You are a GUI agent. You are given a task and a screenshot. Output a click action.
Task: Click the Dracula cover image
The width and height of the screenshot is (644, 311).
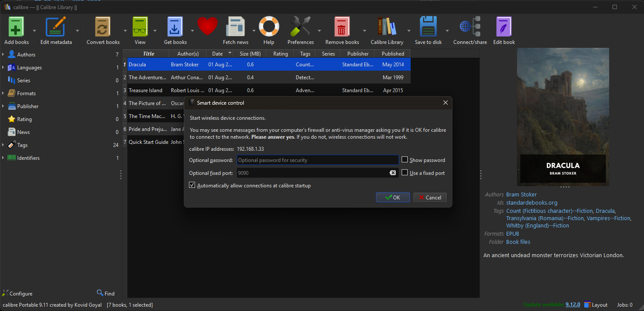point(563,116)
